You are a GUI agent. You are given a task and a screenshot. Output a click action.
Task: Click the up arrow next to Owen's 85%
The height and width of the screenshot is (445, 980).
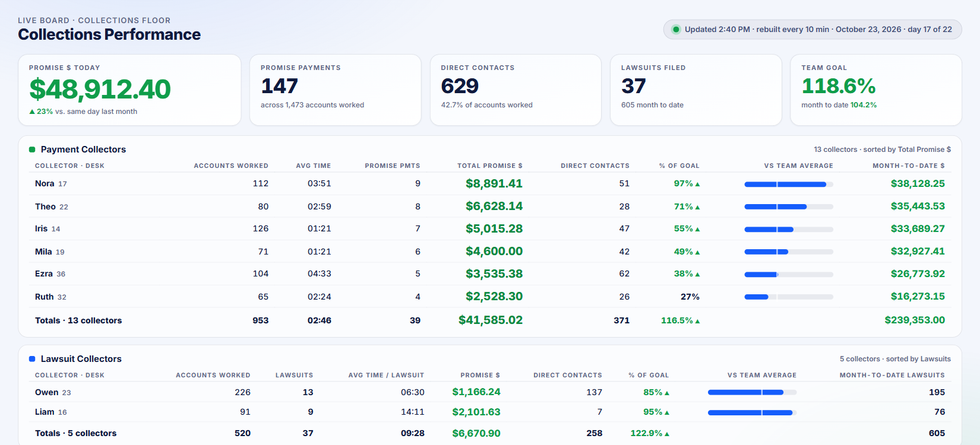click(x=667, y=393)
